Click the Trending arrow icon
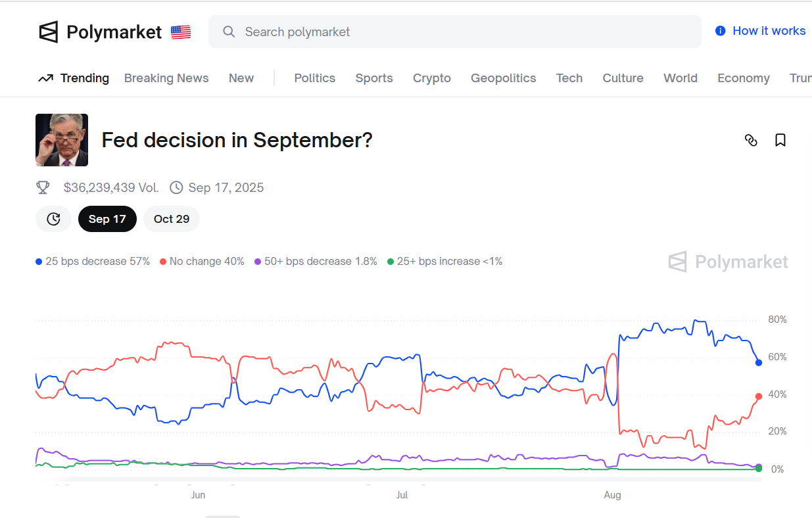This screenshot has width=812, height=518. click(x=45, y=78)
